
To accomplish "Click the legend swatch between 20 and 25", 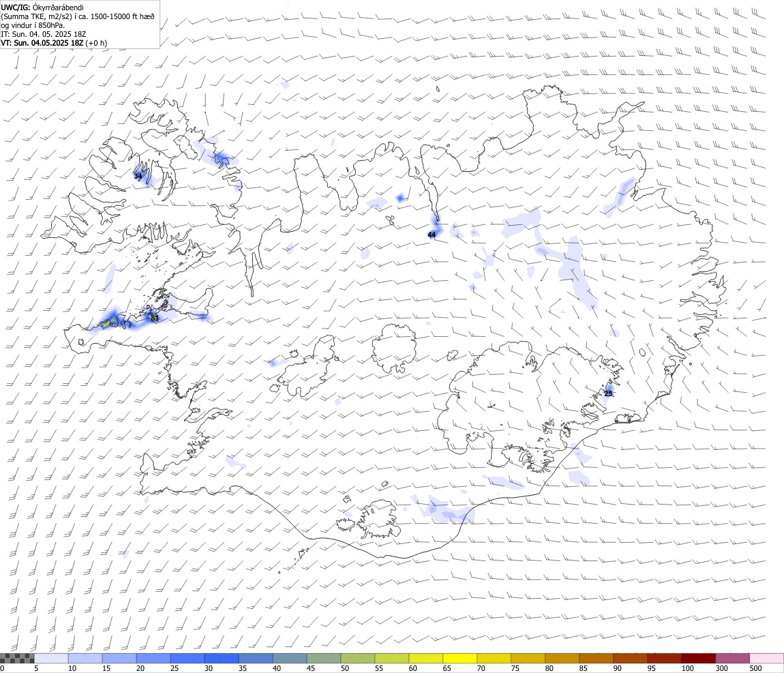I will (x=153, y=658).
